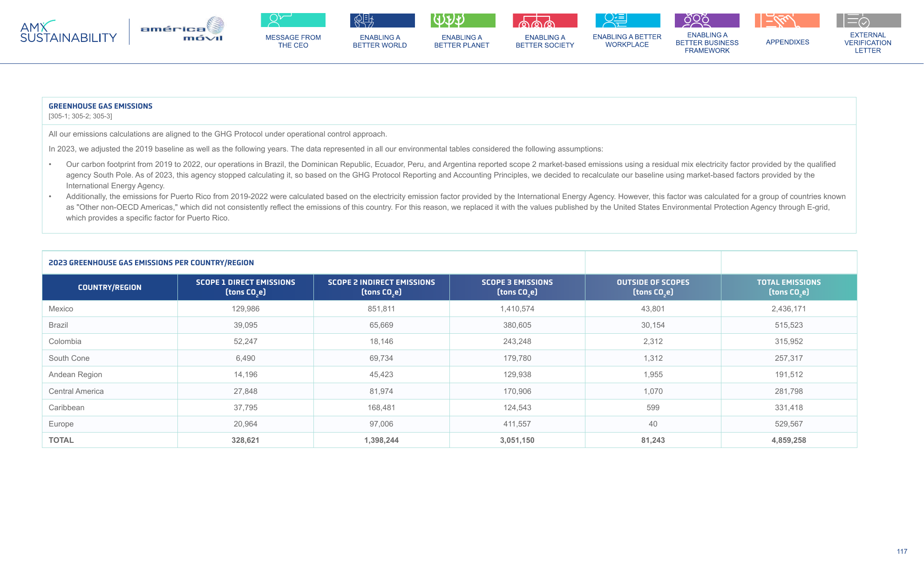The width and height of the screenshot is (924, 571).
Task: Go to Enabling a Better Planet label
Action: click(462, 41)
